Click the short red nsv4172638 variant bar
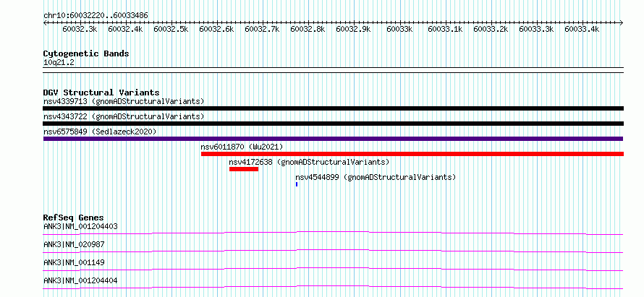 point(244,169)
